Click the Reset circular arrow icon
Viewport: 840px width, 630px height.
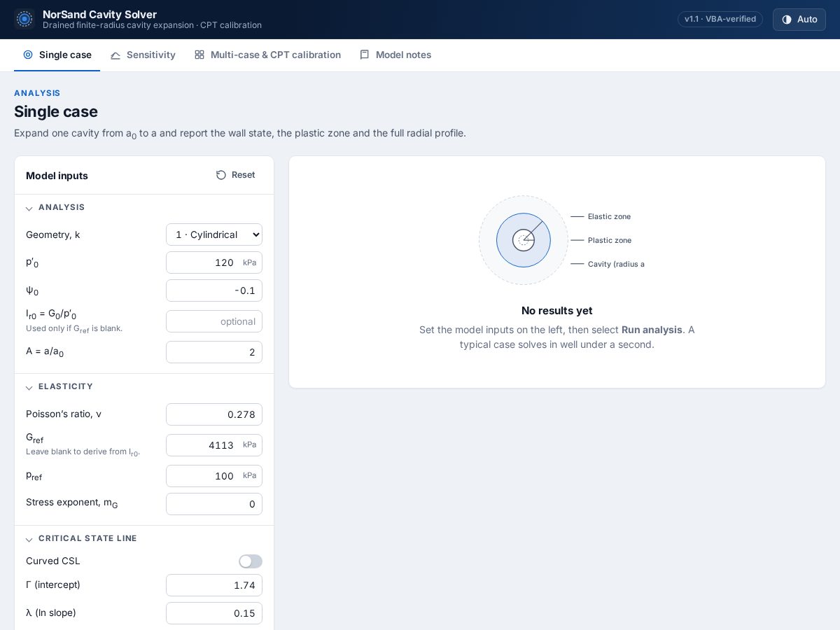point(221,175)
